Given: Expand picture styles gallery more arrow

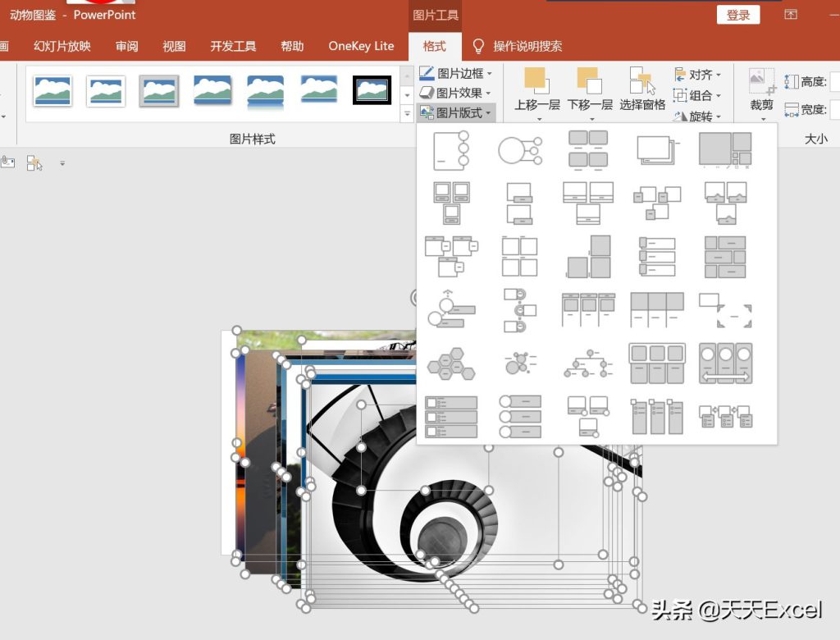Looking at the screenshot, I should [x=407, y=113].
